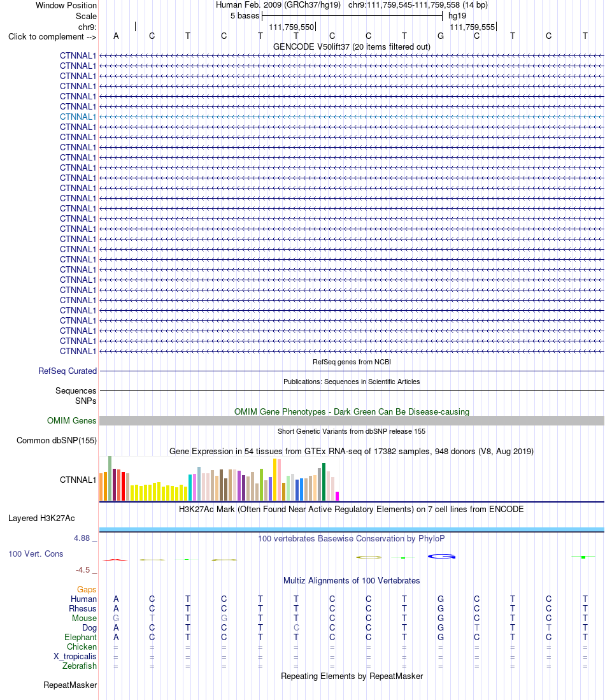Click the -4.5 lower bound conservation value
Viewport: 605px width, 700px height.
click(83, 569)
